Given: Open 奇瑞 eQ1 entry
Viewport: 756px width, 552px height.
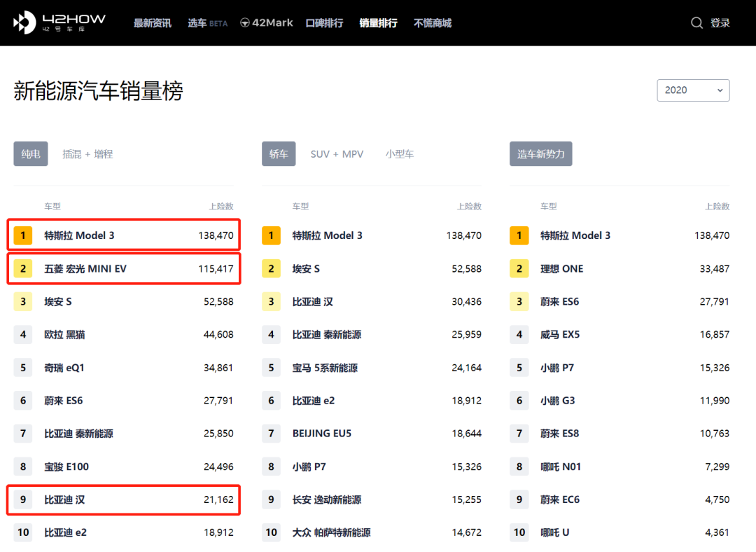Looking at the screenshot, I should (64, 368).
